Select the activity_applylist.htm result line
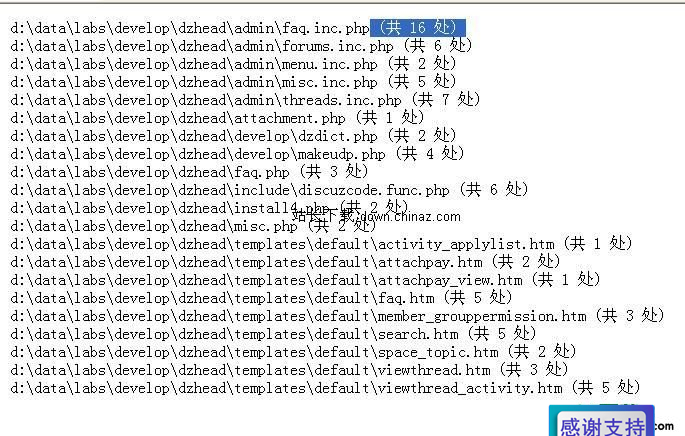The image size is (685, 436). click(x=321, y=243)
